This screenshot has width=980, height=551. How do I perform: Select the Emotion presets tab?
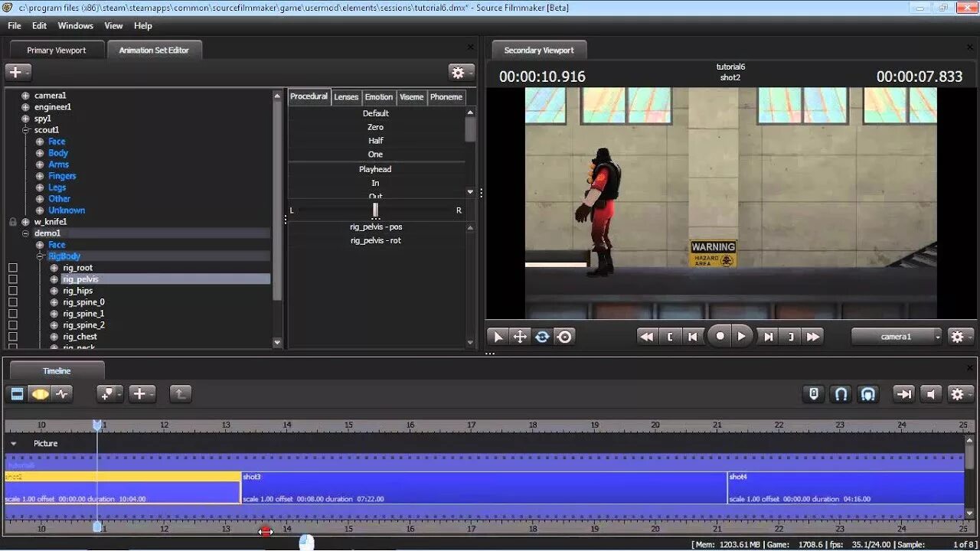pos(378,97)
